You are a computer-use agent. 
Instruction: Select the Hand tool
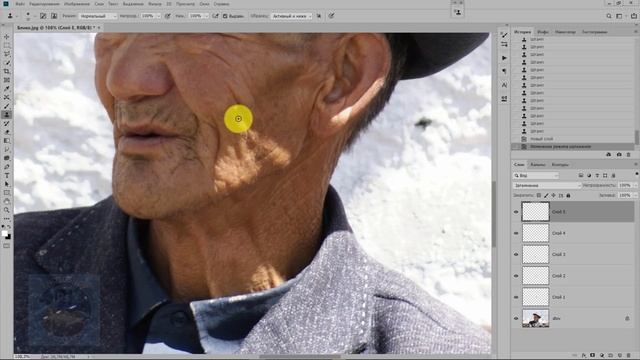click(x=7, y=201)
